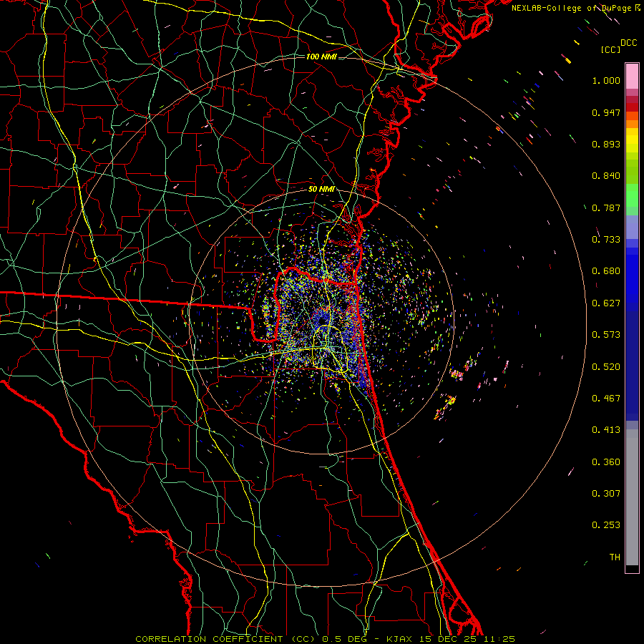This screenshot has height=644, width=644.
Task: Select the 0.733 value on the scale
Action: pyautogui.click(x=606, y=240)
